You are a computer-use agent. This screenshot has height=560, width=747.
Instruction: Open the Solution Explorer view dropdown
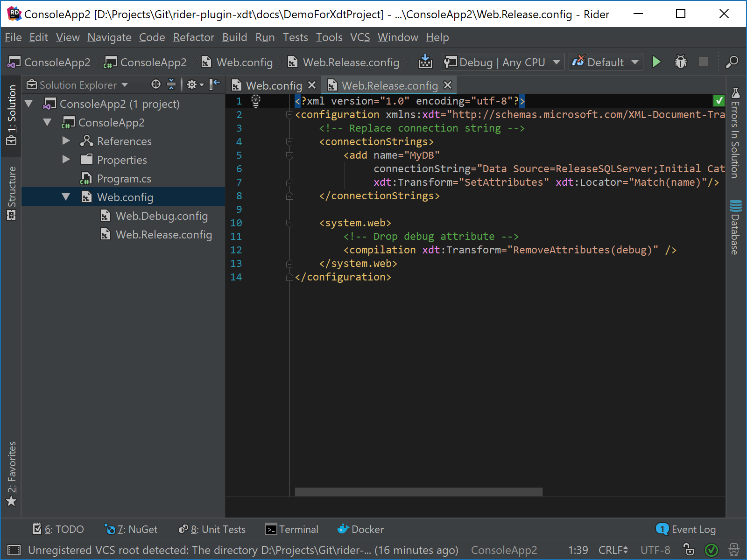tap(77, 85)
